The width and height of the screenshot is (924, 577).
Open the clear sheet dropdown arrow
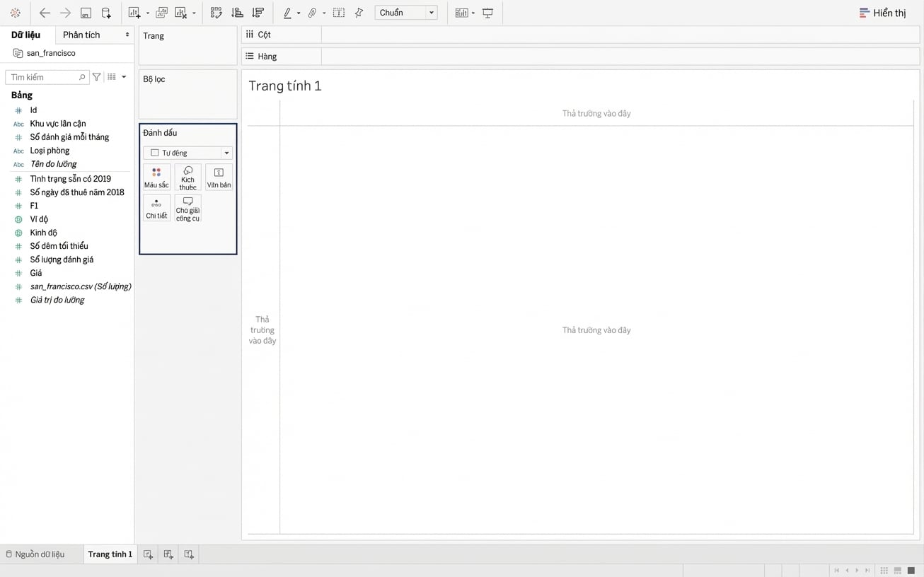[x=194, y=13]
